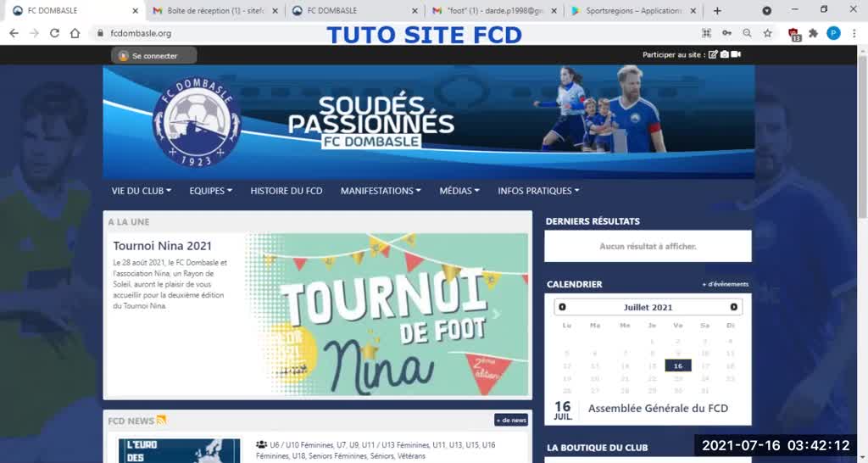Open the MANIFESTATIONS dropdown menu

381,191
